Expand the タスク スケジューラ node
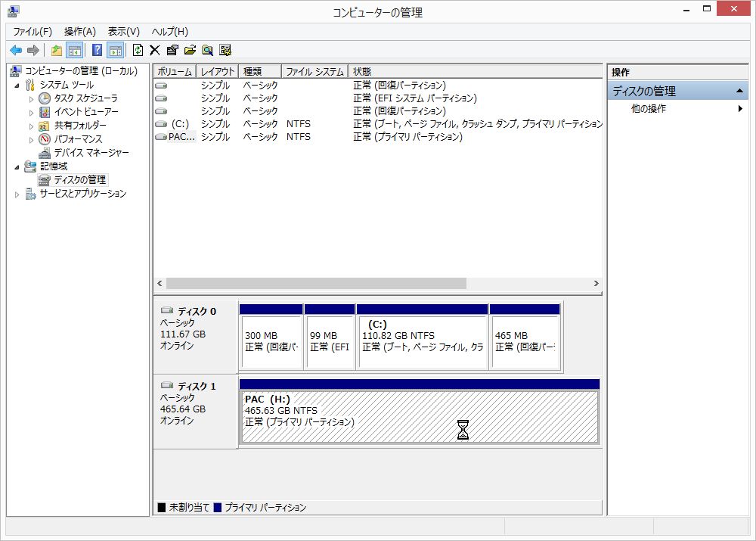 click(x=31, y=99)
